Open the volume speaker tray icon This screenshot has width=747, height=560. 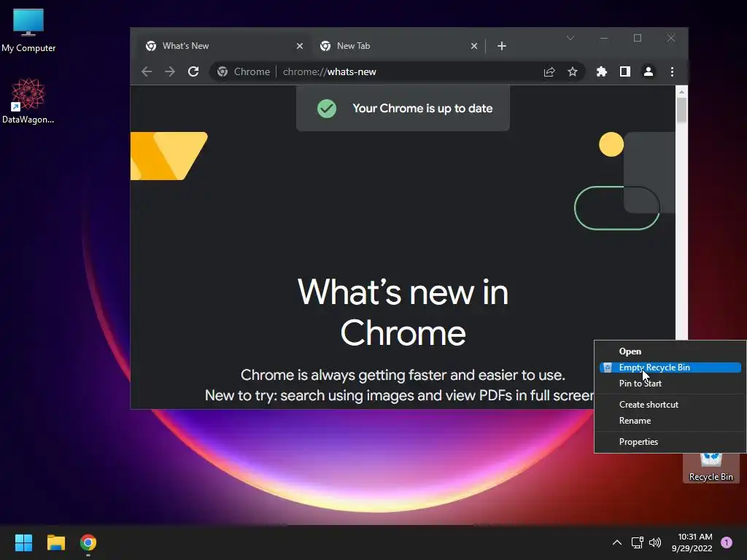tap(655, 542)
